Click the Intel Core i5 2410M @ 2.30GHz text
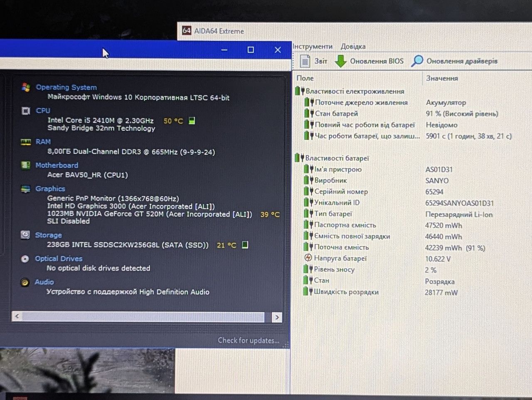This screenshot has height=400, width=532. coord(101,120)
